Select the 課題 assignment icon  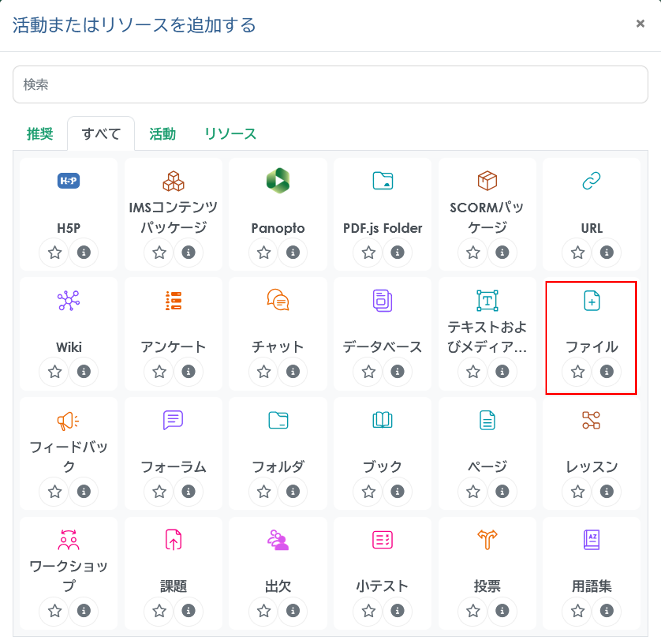(x=173, y=540)
